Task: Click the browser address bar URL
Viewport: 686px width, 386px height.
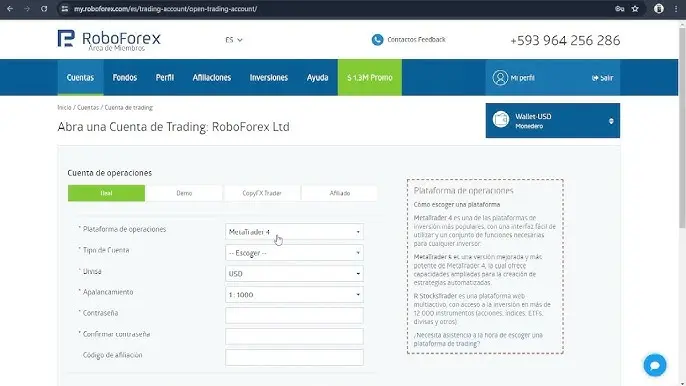Action: pos(165,9)
